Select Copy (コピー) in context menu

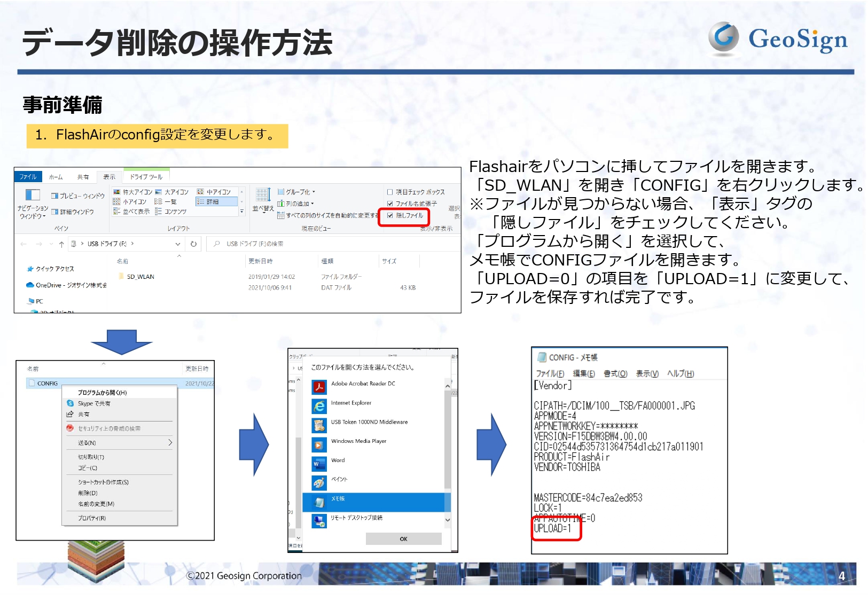click(120, 468)
